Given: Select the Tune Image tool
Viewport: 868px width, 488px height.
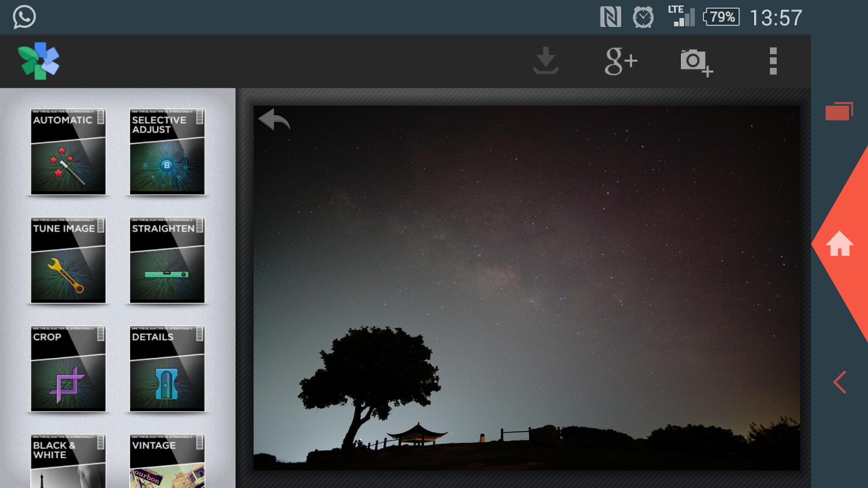Looking at the screenshot, I should [68, 260].
